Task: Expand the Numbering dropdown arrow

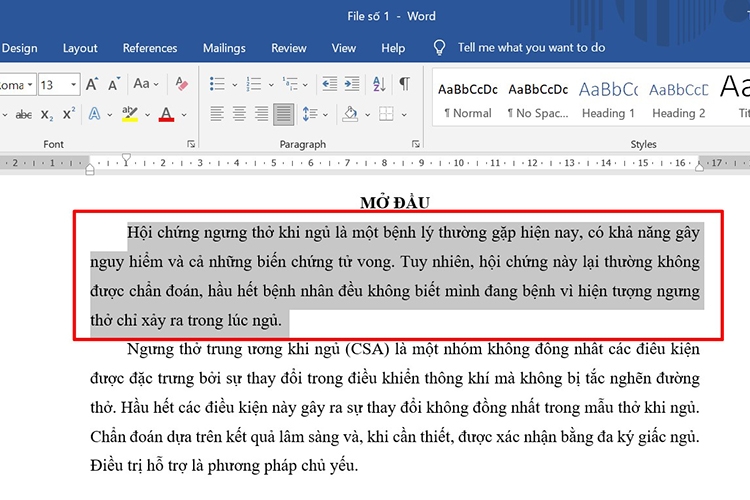Action: coord(271,85)
